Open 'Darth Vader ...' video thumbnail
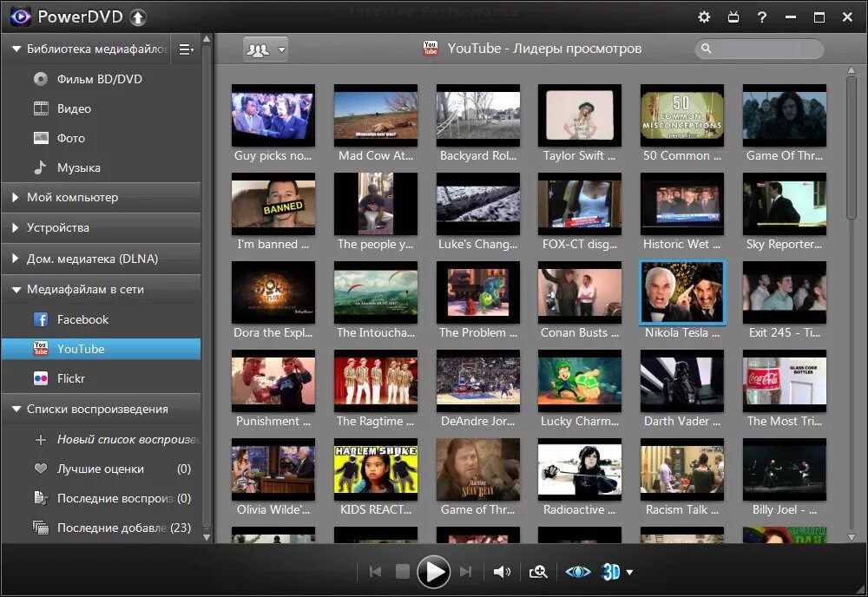Viewport: 868px width, 597px height. (682, 381)
